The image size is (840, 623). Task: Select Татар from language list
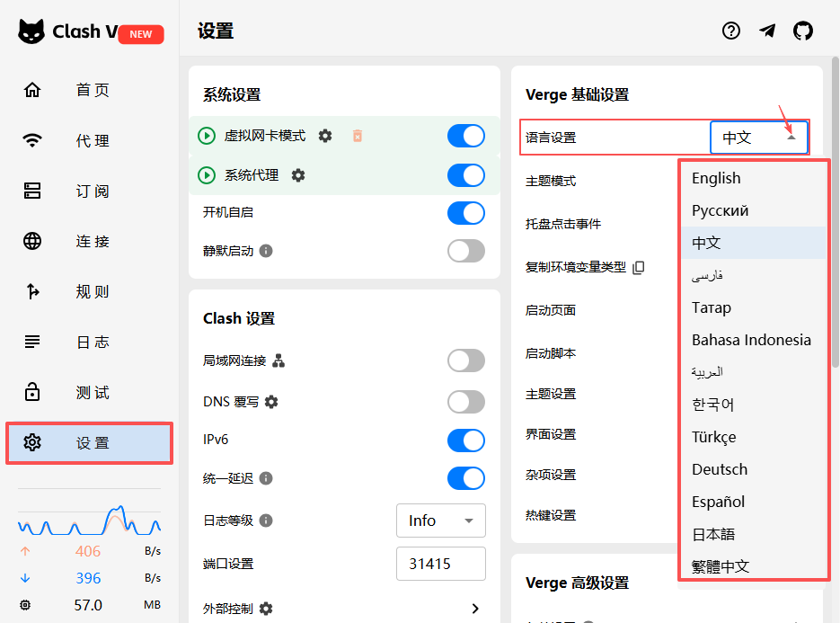754,307
